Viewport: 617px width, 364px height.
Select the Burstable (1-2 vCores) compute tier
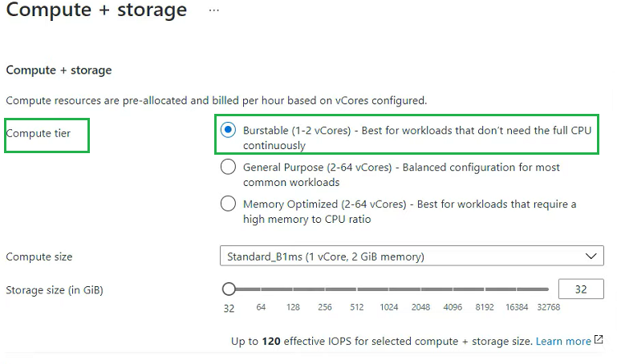[229, 131]
